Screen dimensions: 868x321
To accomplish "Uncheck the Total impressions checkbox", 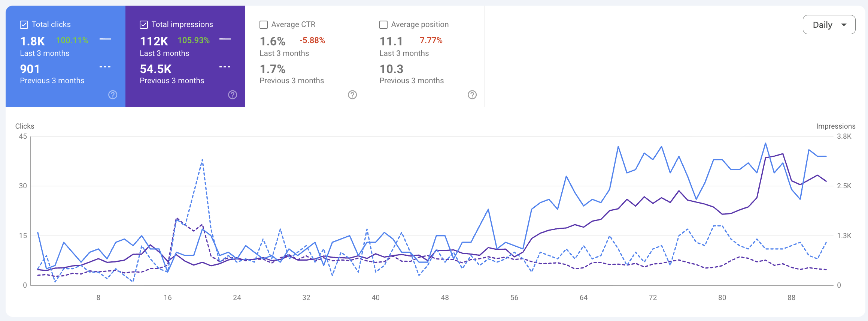I will point(144,25).
